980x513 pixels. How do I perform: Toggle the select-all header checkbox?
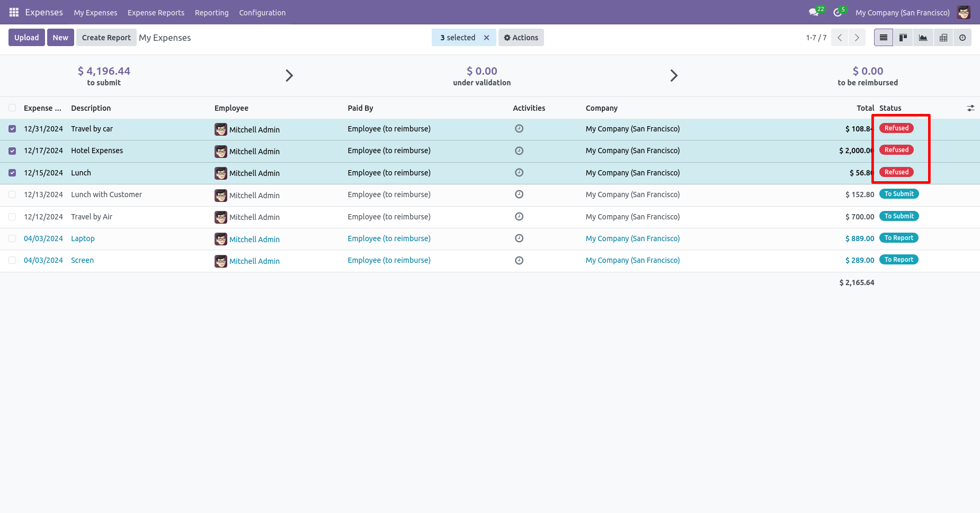pos(12,108)
